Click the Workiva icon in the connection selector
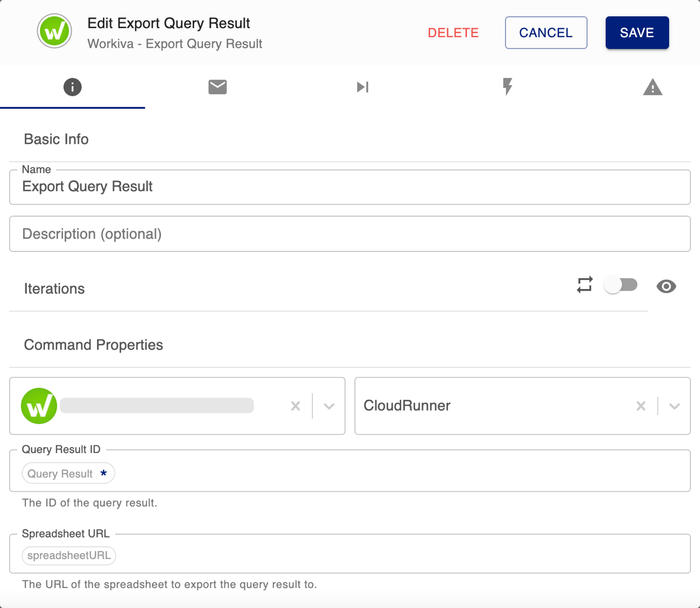The image size is (700, 608). coord(39,406)
